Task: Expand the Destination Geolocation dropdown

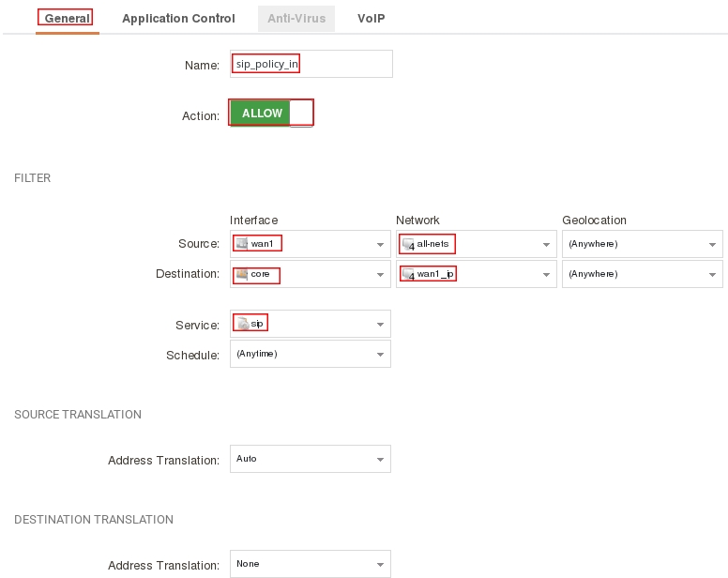Action: 712,275
